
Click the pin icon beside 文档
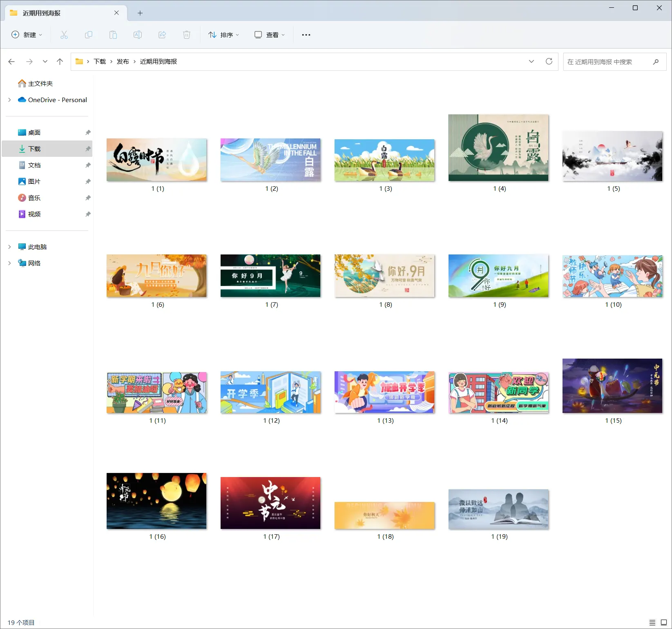(x=88, y=165)
